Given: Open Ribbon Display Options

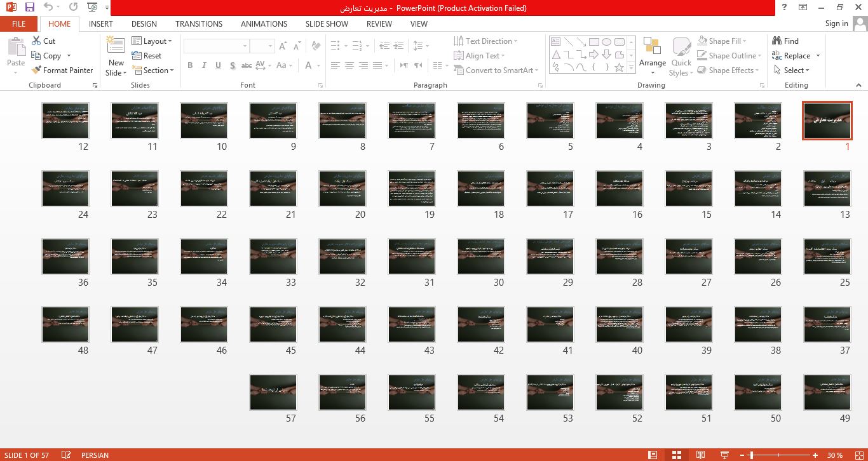Looking at the screenshot, I should tap(803, 8).
